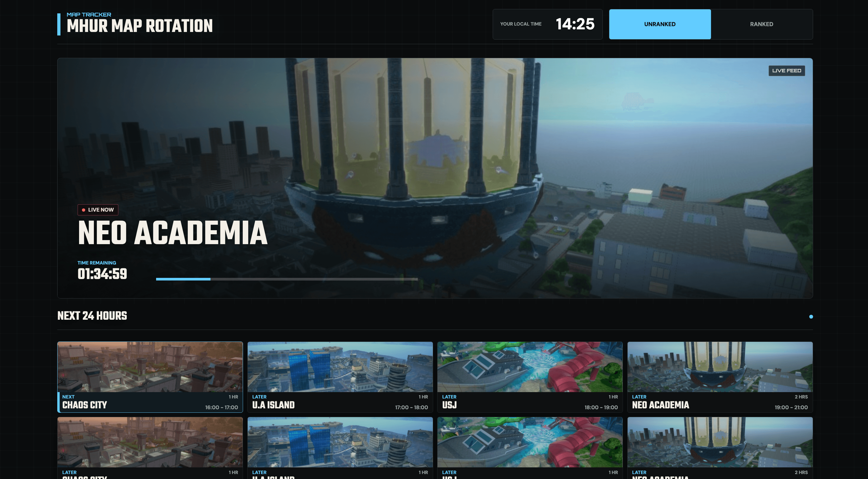Click the 14:25 local time readout
Image resolution: width=868 pixels, height=479 pixels.
(575, 24)
